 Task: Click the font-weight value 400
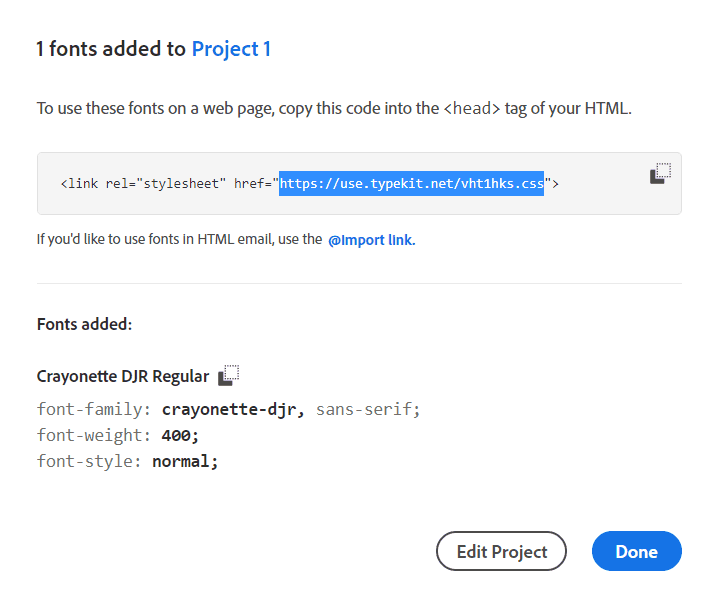coord(180,435)
